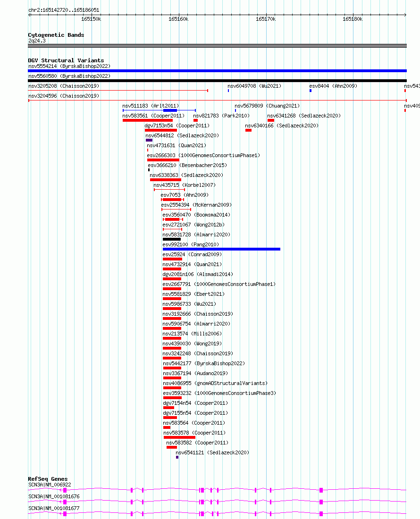Image resolution: width=420 pixels, height=519 pixels.
Task: Open nsv6049708 (Wu2021) variant
Action: (254, 86)
